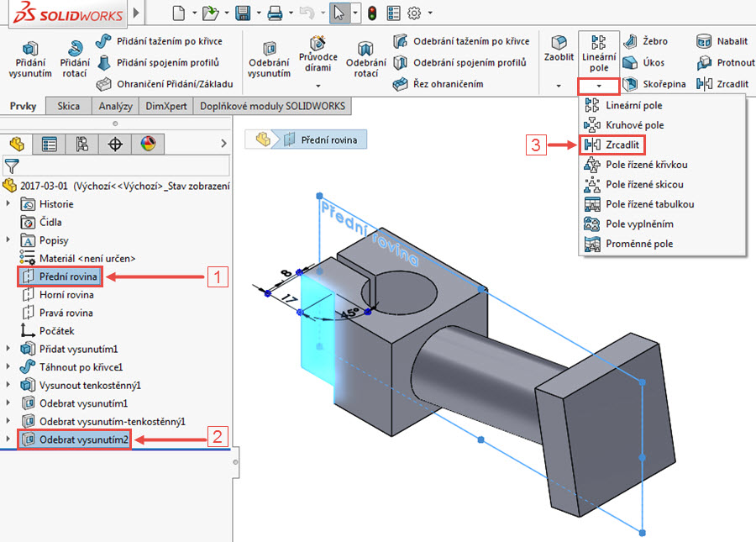Choose Kruhové pole from the menu
The image size is (756, 542).
pos(662,125)
